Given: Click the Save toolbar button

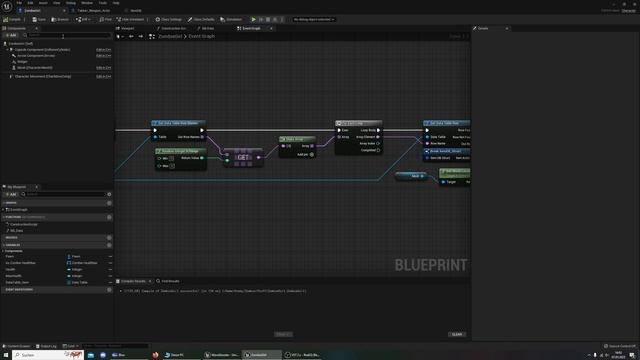Looking at the screenshot, I should click(x=39, y=19).
